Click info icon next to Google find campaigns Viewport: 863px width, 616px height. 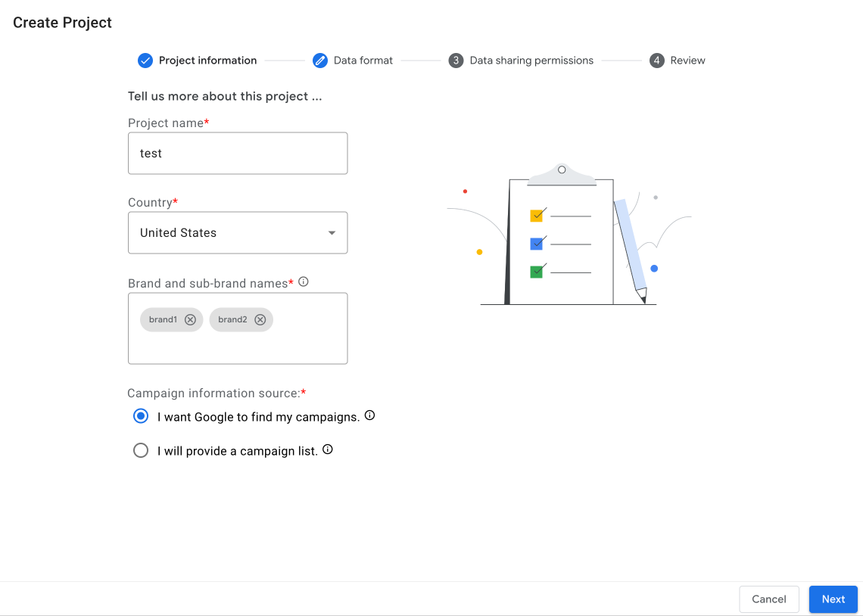pyautogui.click(x=370, y=415)
